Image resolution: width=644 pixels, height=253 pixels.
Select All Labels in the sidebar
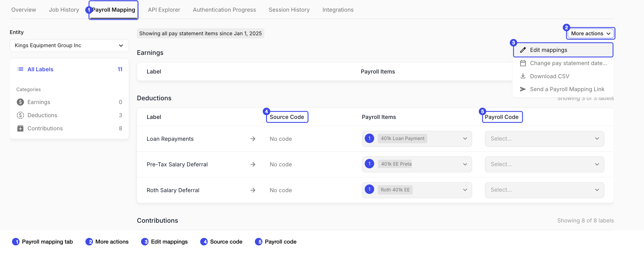69,69
